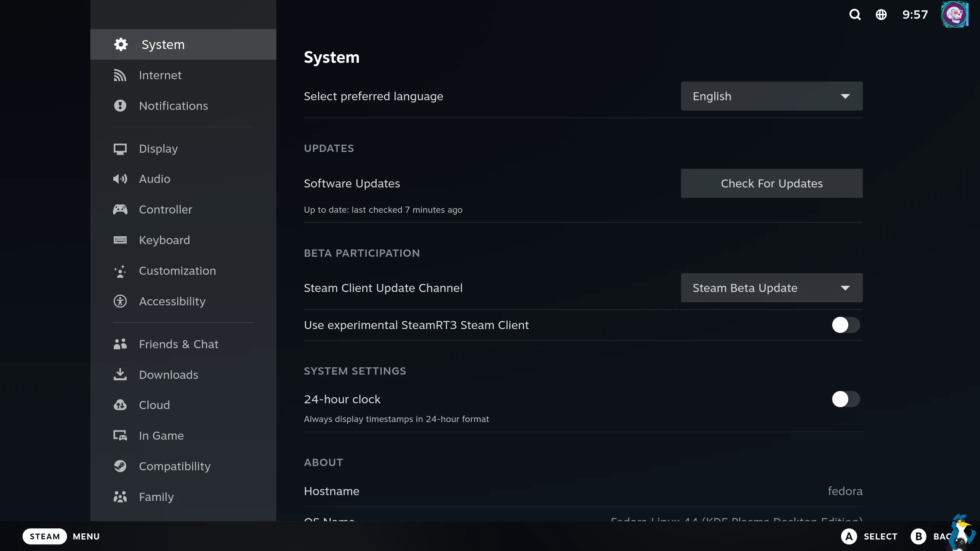Go to Notifications settings
Screen dimensions: 980x551
pos(183,106)
